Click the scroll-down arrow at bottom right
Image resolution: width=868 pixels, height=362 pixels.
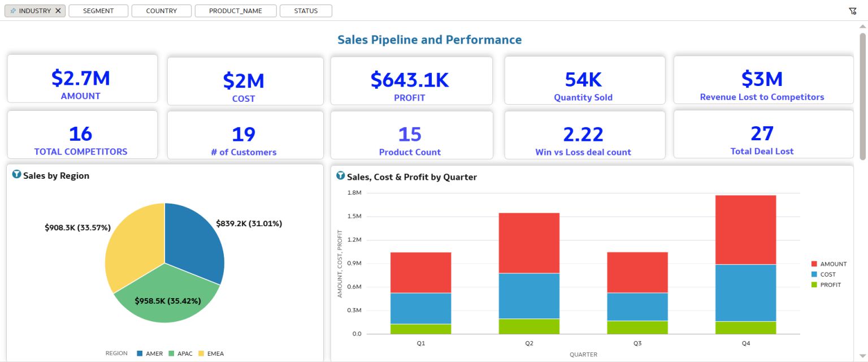(862, 355)
